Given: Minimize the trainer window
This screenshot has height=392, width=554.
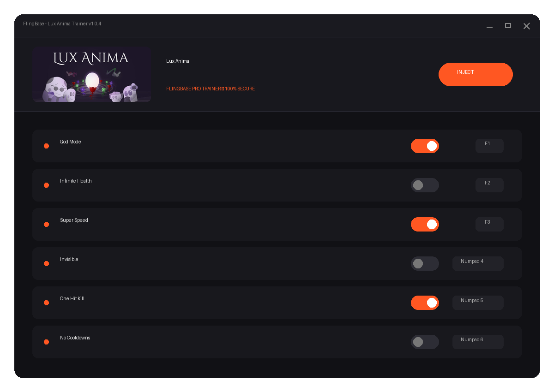Looking at the screenshot, I should [x=489, y=26].
